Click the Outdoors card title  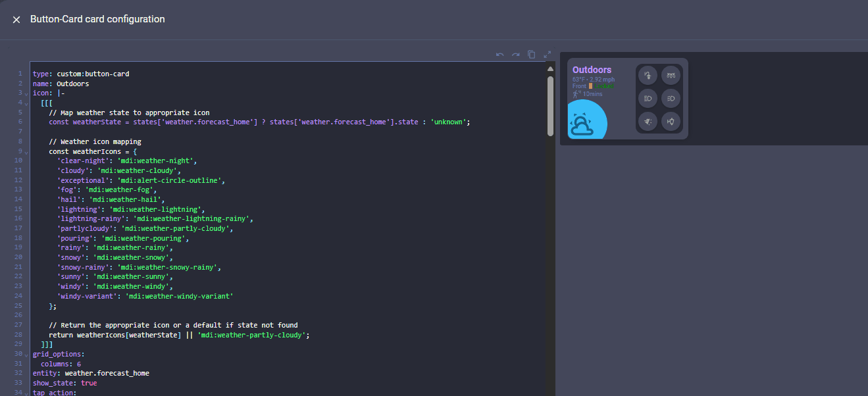click(x=592, y=69)
